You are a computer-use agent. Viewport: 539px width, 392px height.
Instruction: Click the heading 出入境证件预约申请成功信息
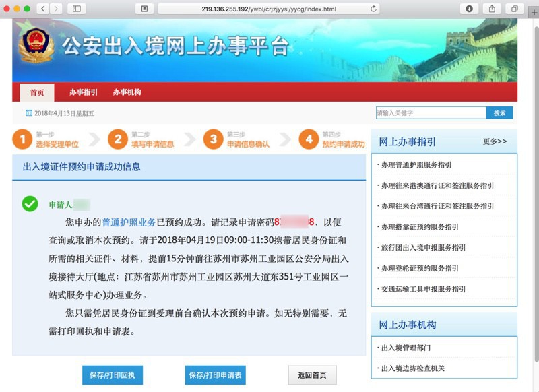82,167
